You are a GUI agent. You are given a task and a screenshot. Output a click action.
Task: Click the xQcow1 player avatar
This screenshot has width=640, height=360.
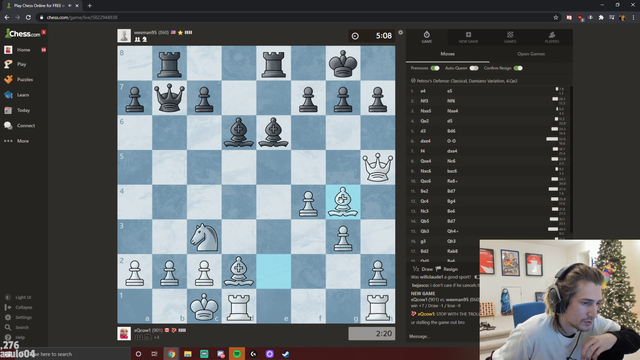tap(124, 333)
